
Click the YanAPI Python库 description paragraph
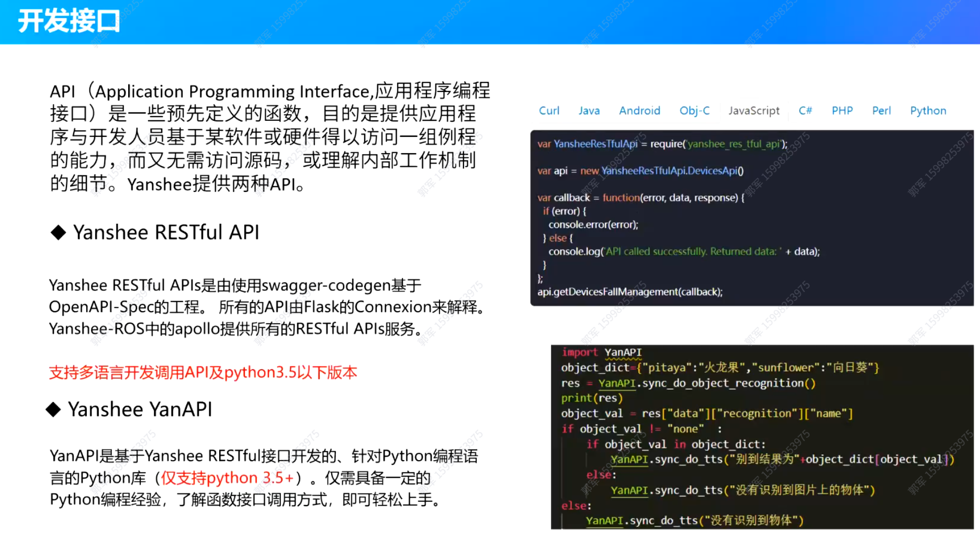tap(264, 478)
